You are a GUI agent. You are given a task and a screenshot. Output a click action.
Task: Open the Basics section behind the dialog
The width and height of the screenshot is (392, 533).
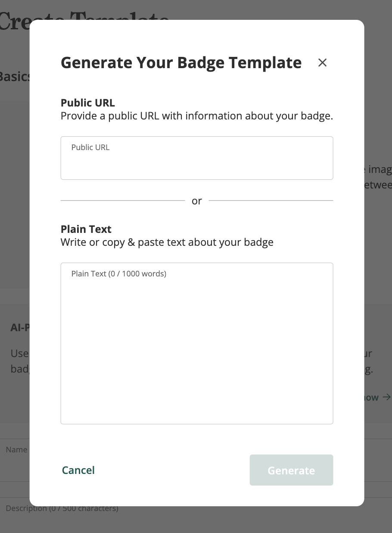(15, 76)
